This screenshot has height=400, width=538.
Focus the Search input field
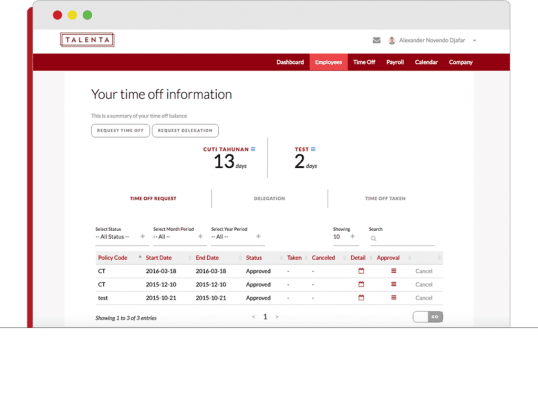pos(402,238)
